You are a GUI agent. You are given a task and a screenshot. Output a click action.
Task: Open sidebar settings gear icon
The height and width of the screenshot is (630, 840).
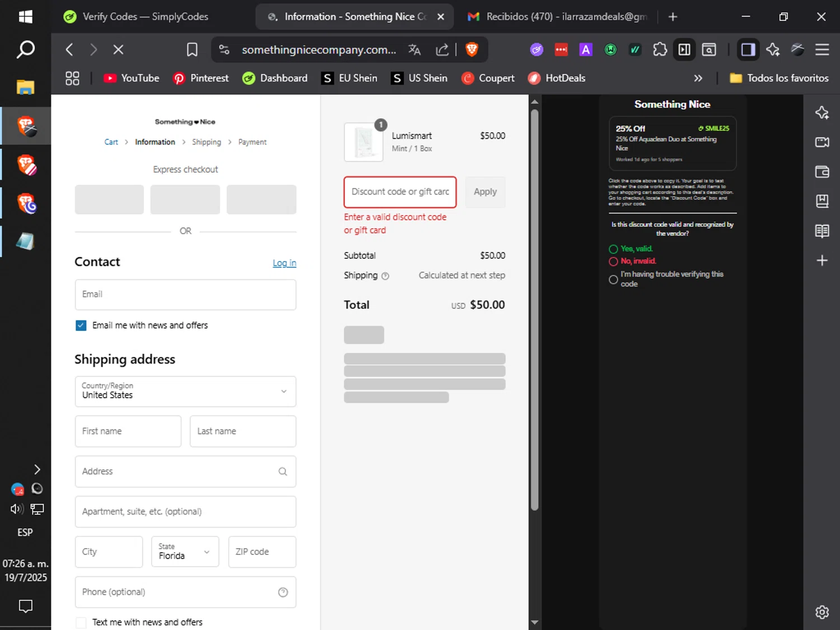click(x=822, y=612)
